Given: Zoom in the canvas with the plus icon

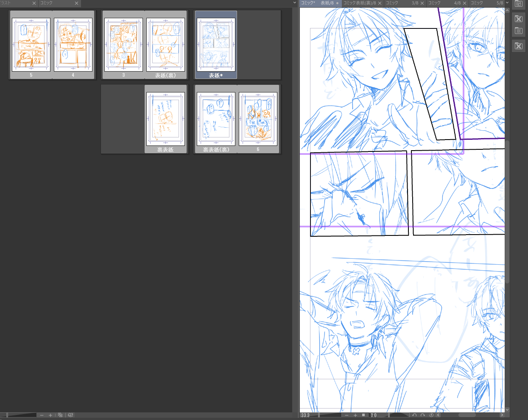Looking at the screenshot, I should coord(355,415).
